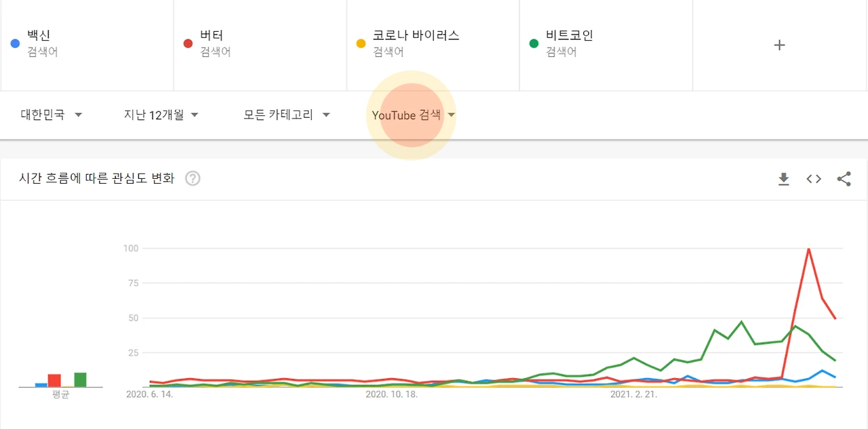868x429 pixels.
Task: Select the 비트코인 search term box
Action: (x=606, y=45)
